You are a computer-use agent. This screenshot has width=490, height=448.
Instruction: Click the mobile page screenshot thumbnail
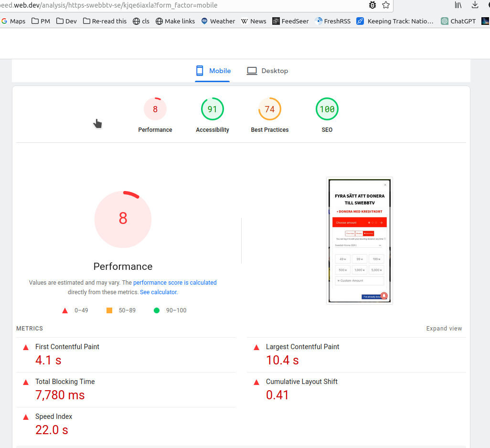coord(359,241)
